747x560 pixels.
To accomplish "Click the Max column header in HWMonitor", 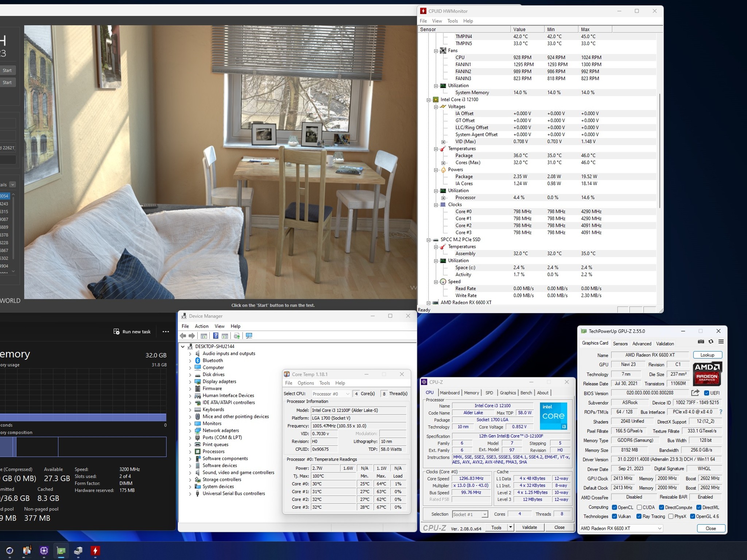I will point(595,29).
